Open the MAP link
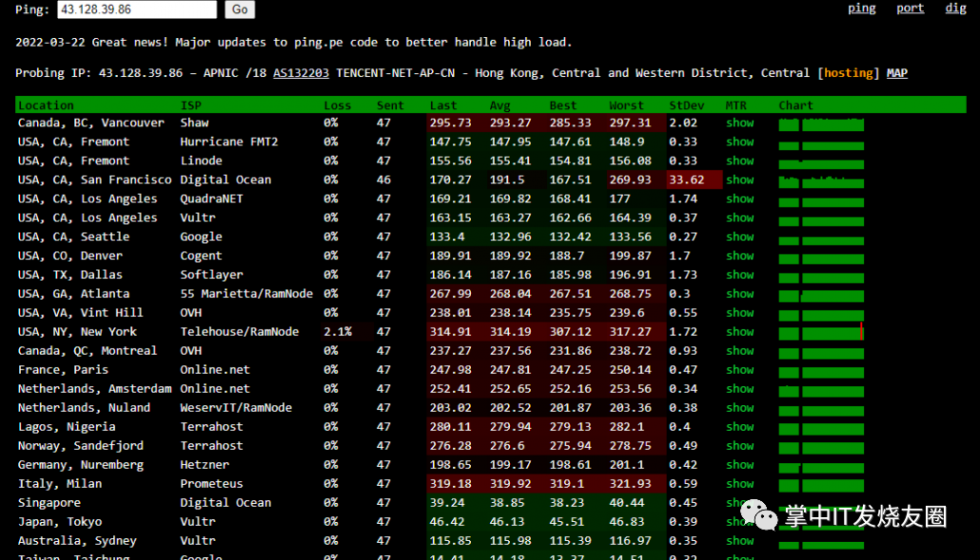Screen dimensions: 980x560 pyautogui.click(x=896, y=73)
